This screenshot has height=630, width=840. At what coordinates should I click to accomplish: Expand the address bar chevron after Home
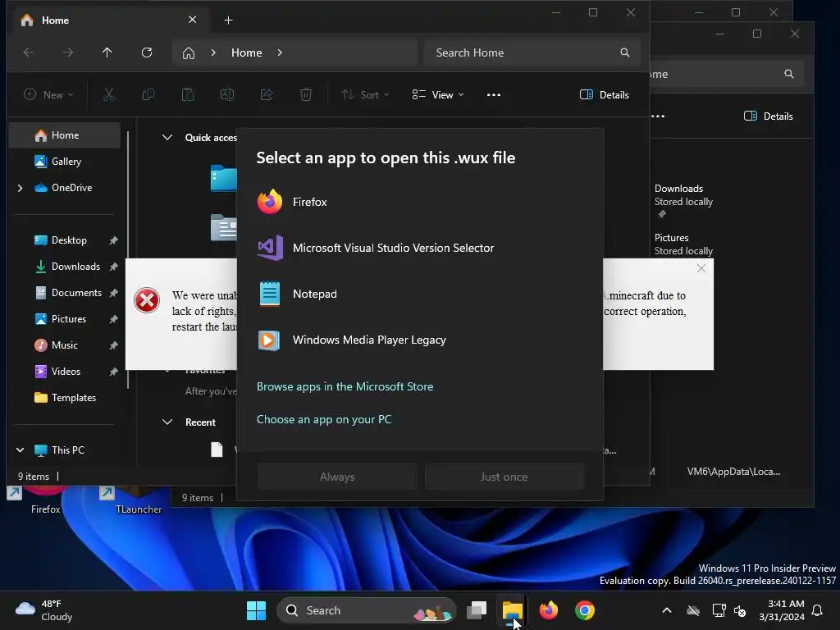[x=280, y=52]
